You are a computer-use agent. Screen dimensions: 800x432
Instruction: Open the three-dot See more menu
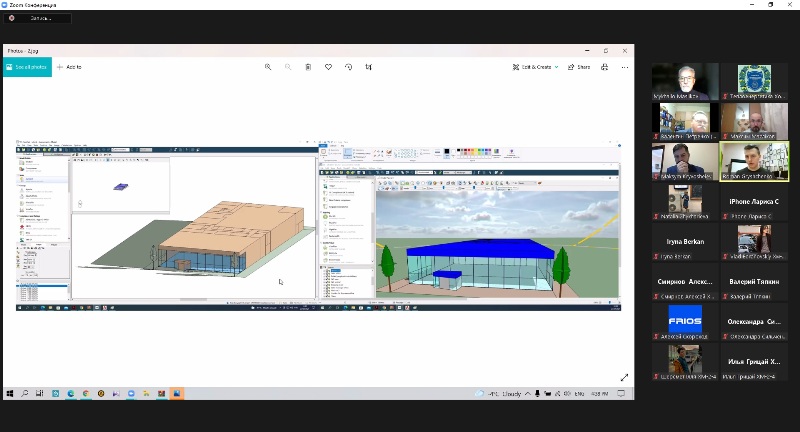click(625, 67)
